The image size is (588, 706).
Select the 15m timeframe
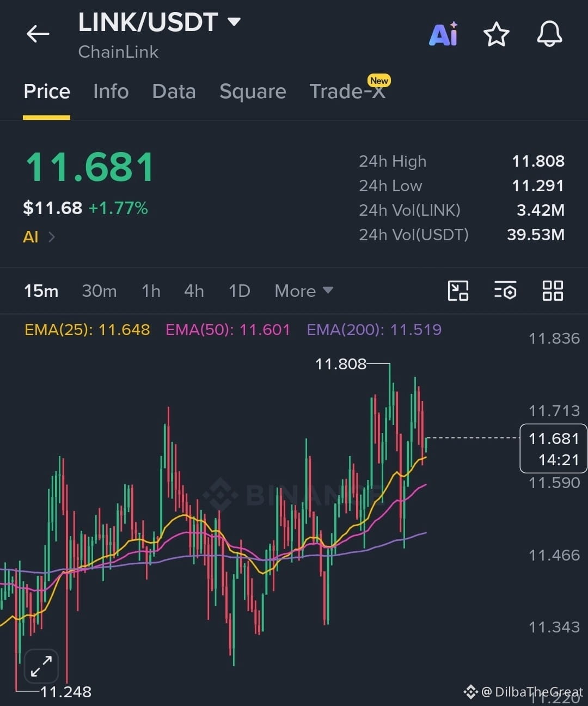(x=41, y=291)
